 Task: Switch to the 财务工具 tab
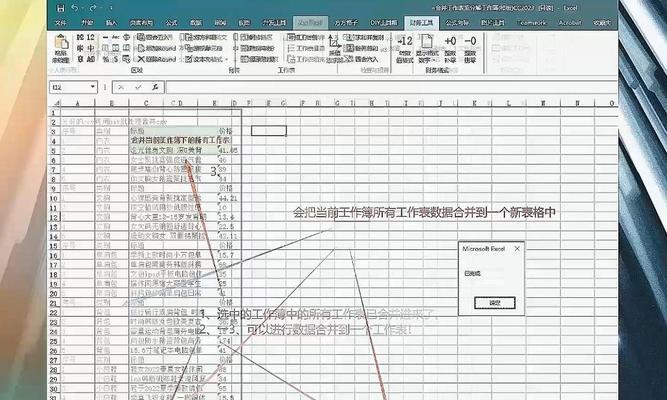pos(421,23)
